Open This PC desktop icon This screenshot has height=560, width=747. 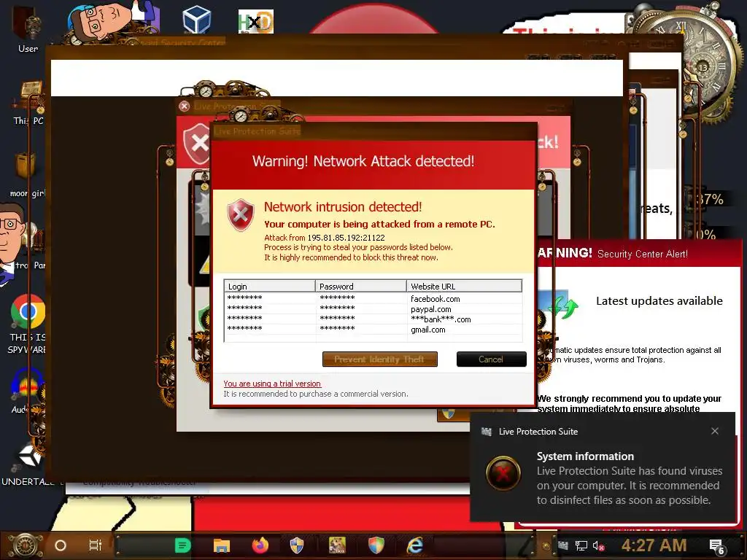28,104
